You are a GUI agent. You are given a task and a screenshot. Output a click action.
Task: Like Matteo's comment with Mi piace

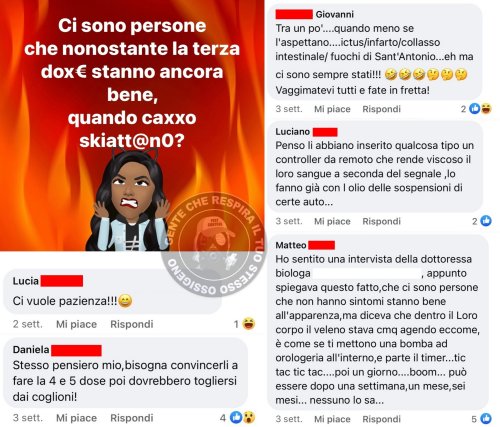(x=332, y=419)
